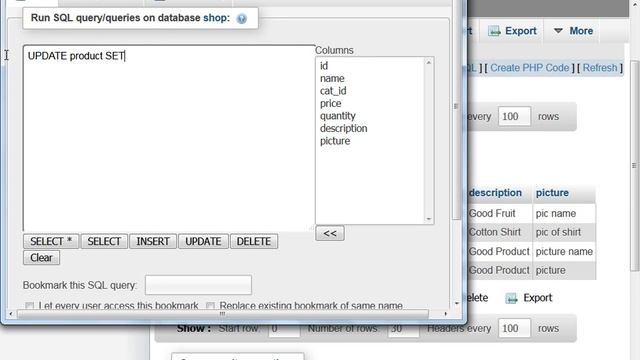Click the top Export link text
The image size is (640, 360).
tap(520, 31)
